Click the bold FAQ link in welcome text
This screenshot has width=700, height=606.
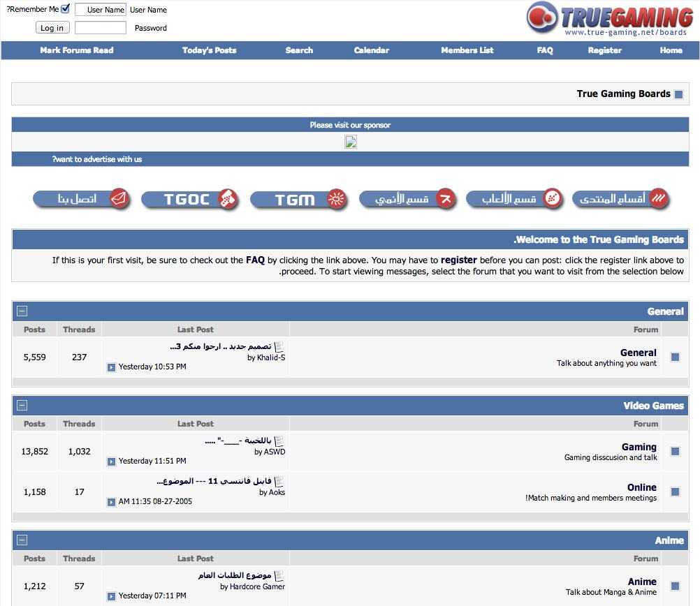point(256,260)
